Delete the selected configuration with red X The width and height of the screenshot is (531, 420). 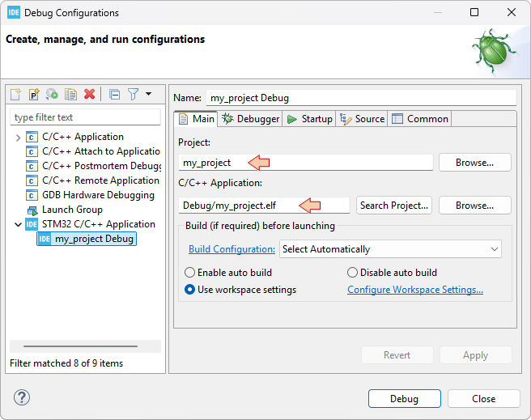click(x=89, y=95)
